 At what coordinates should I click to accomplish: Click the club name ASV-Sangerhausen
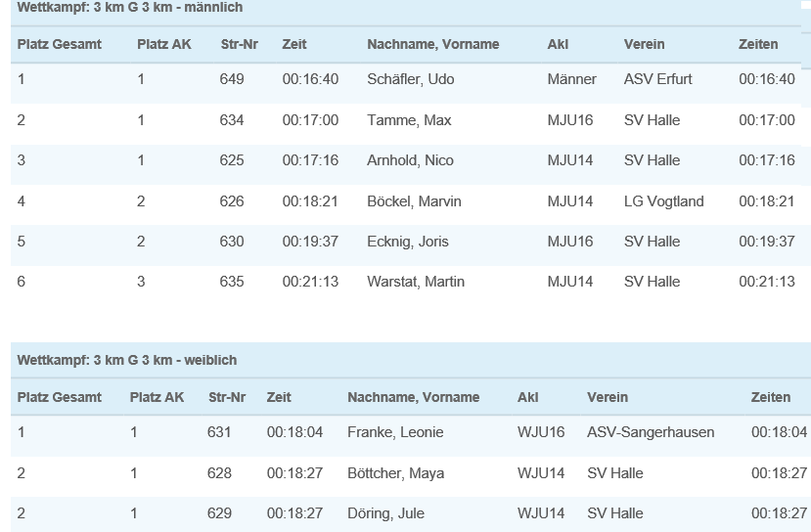(651, 432)
